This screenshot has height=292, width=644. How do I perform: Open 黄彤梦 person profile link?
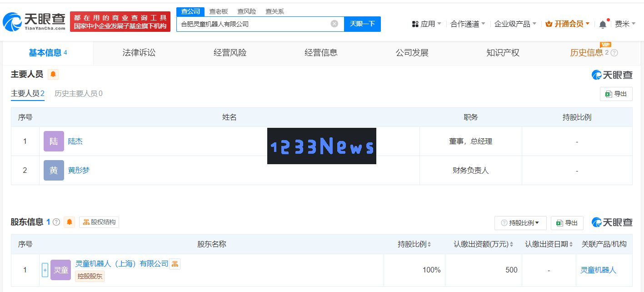tap(79, 171)
